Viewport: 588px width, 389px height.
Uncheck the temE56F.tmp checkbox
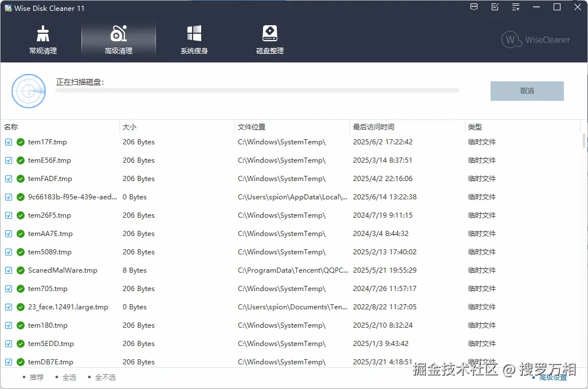point(9,160)
